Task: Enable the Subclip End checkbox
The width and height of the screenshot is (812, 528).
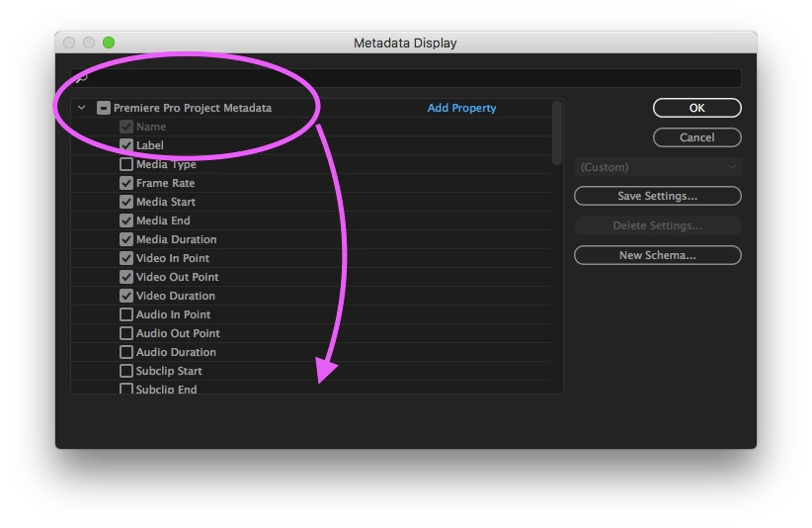Action: (126, 389)
